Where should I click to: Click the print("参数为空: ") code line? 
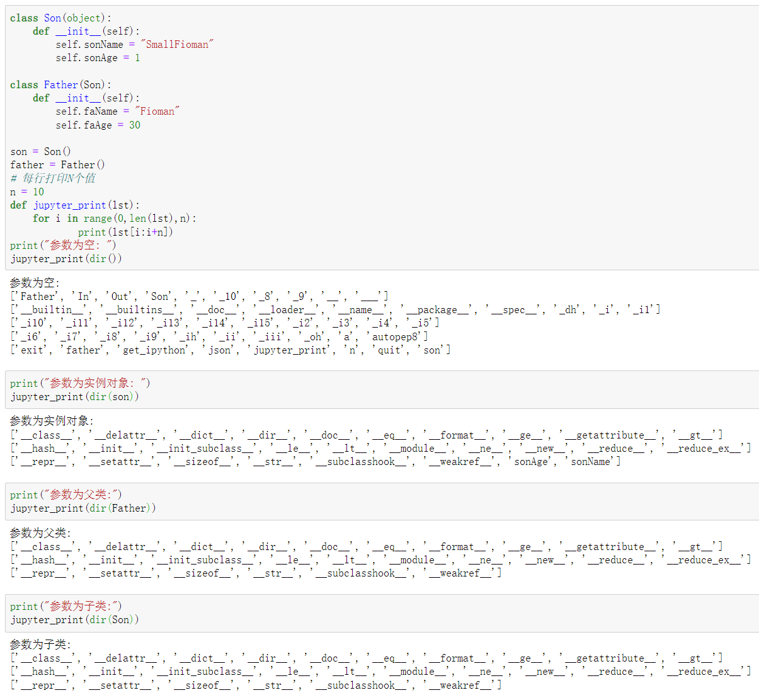63,245
